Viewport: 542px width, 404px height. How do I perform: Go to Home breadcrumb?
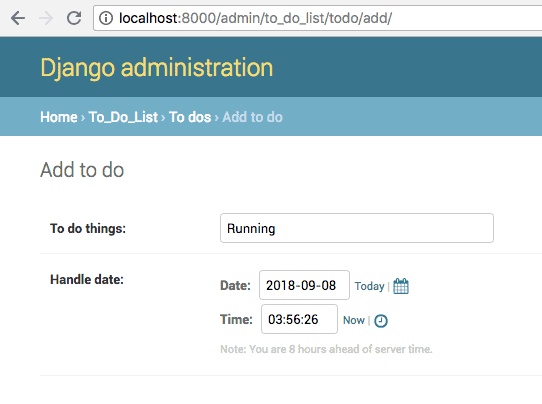click(x=59, y=117)
